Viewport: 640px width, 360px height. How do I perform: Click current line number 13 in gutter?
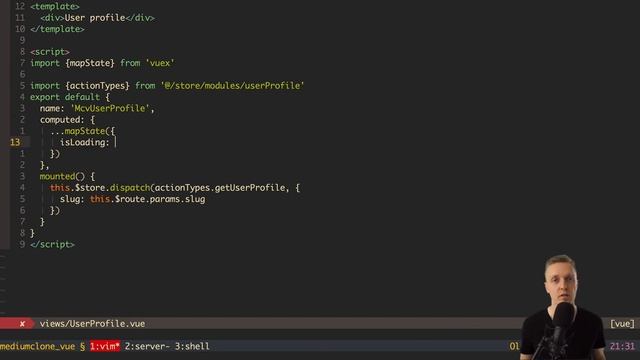[15, 142]
